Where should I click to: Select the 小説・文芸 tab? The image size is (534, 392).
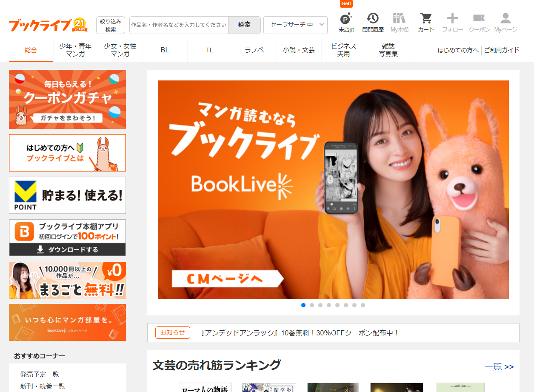point(299,50)
